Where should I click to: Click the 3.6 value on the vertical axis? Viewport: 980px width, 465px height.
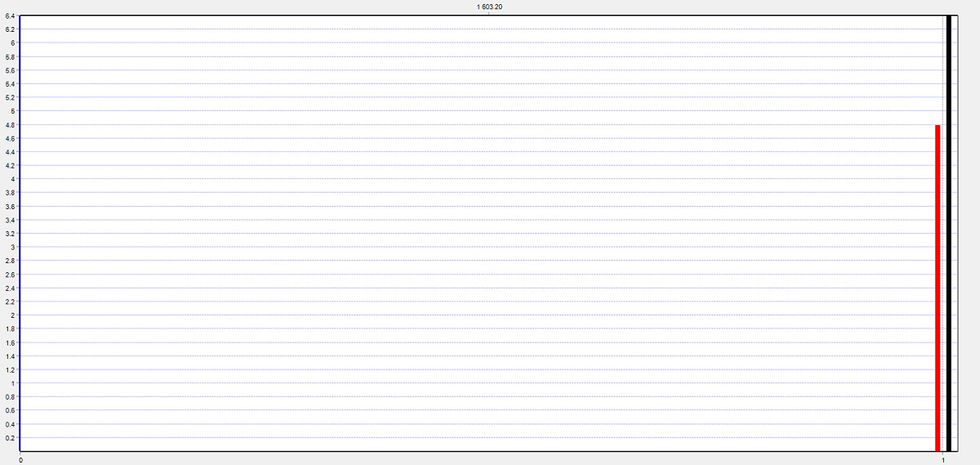click(x=10, y=206)
